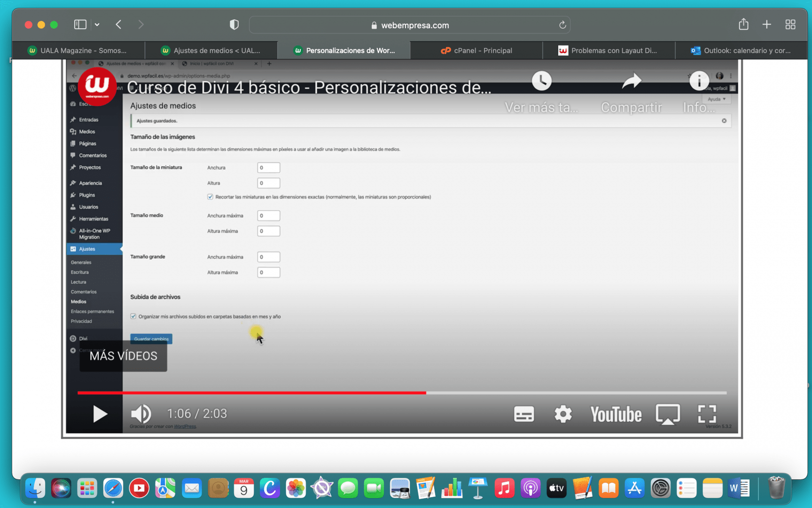Play the YouTube video

[100, 414]
